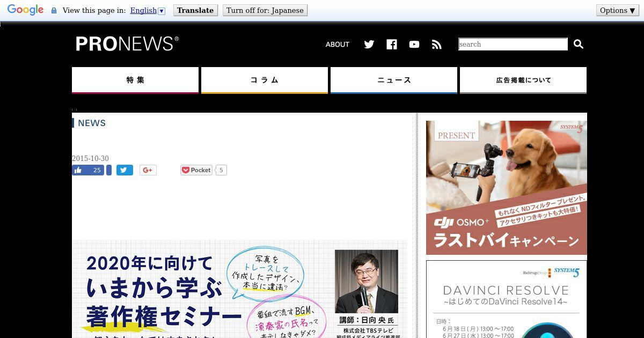Click the NEWS section heading
644x338 pixels.
(92, 123)
